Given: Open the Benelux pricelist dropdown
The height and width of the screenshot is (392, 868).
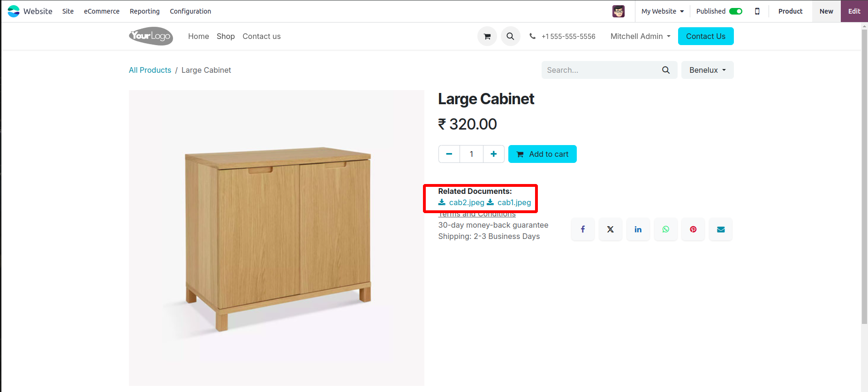Looking at the screenshot, I should pyautogui.click(x=707, y=70).
